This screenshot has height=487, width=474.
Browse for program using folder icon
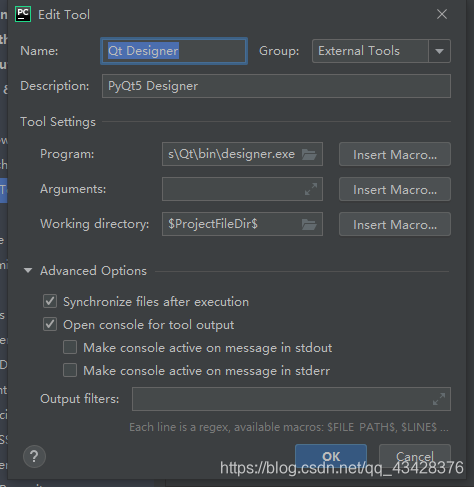tap(309, 154)
